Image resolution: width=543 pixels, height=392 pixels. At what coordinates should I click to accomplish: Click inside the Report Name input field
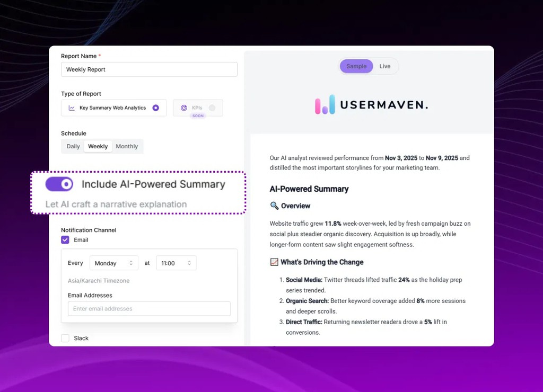(x=149, y=69)
